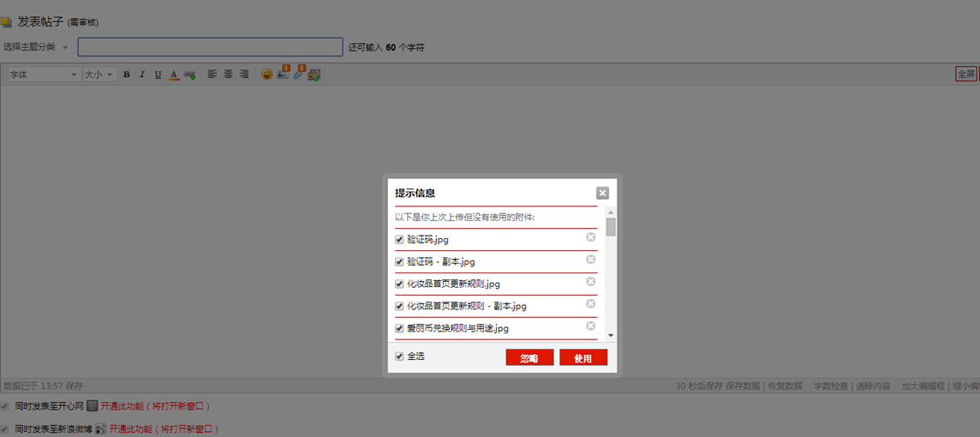The height and width of the screenshot is (437, 980).
Task: Click the dialog scrollbar thumb
Action: point(611,226)
